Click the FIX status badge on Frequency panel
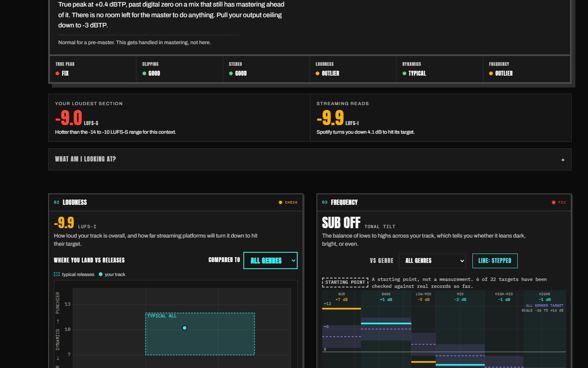Viewport: 588px width, 368px height. 559,202
